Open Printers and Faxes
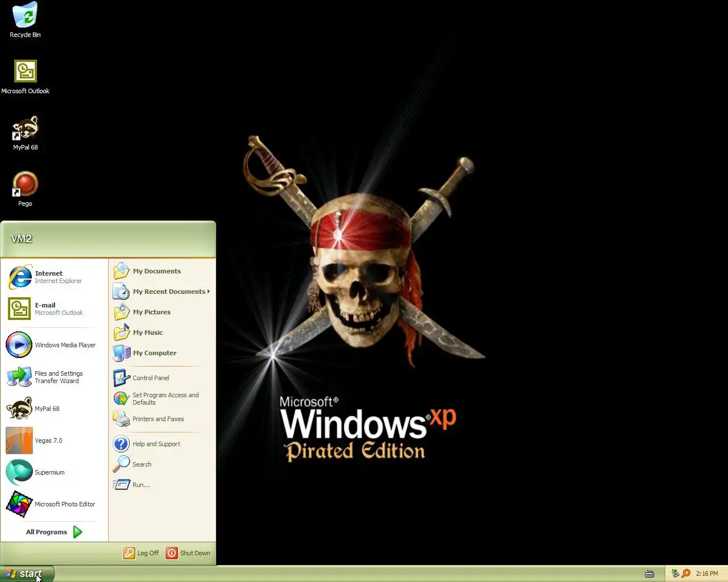This screenshot has height=582, width=728. click(x=162, y=419)
